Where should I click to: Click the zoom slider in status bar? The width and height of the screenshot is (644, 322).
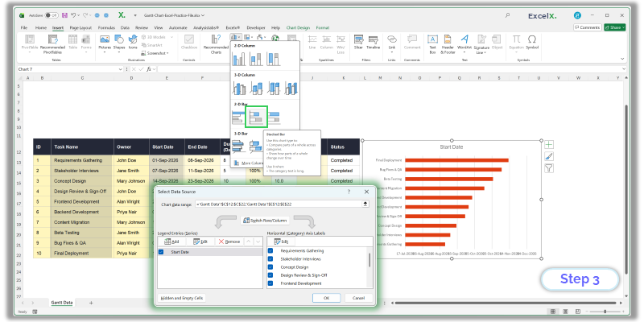click(x=605, y=312)
